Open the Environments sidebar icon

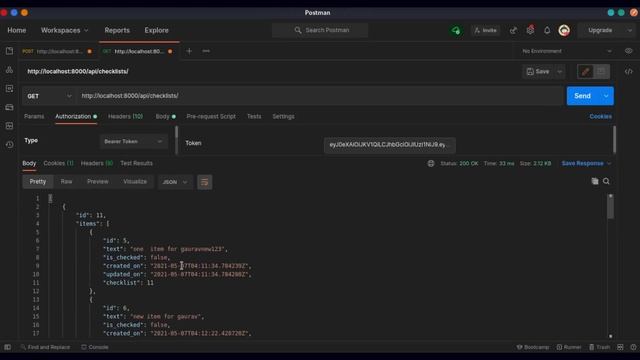[9, 89]
